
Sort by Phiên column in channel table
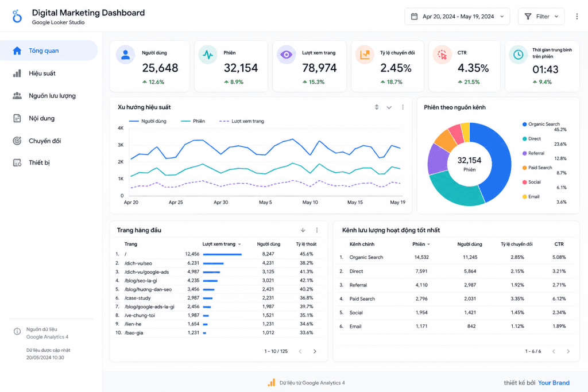421,244
